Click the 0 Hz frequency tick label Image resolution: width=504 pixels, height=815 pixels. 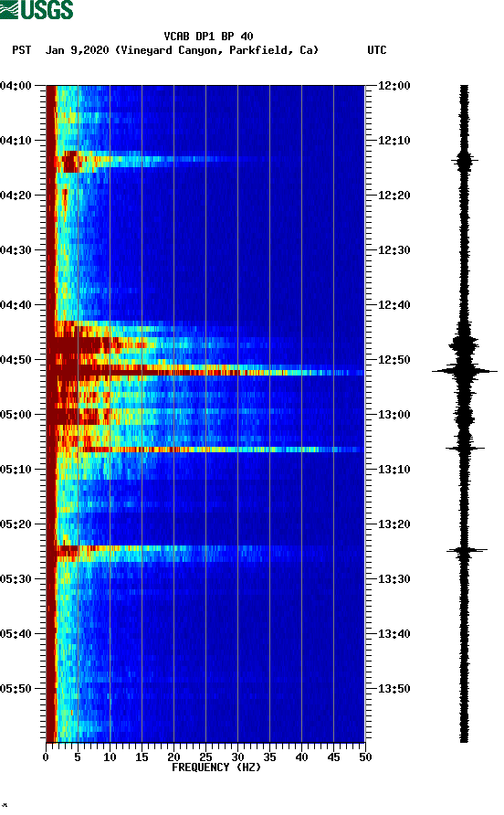tap(46, 757)
